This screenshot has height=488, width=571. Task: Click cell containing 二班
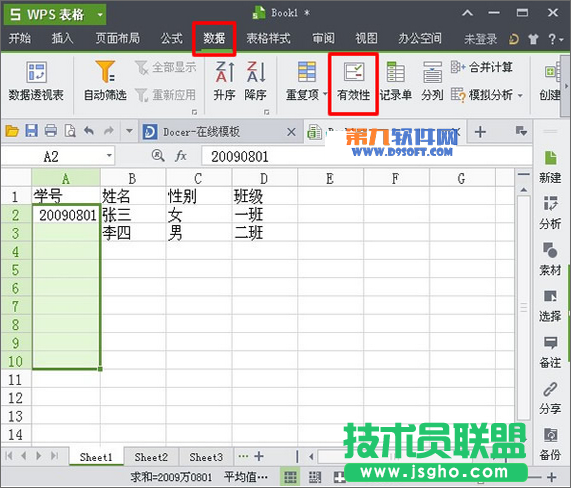[x=264, y=233]
